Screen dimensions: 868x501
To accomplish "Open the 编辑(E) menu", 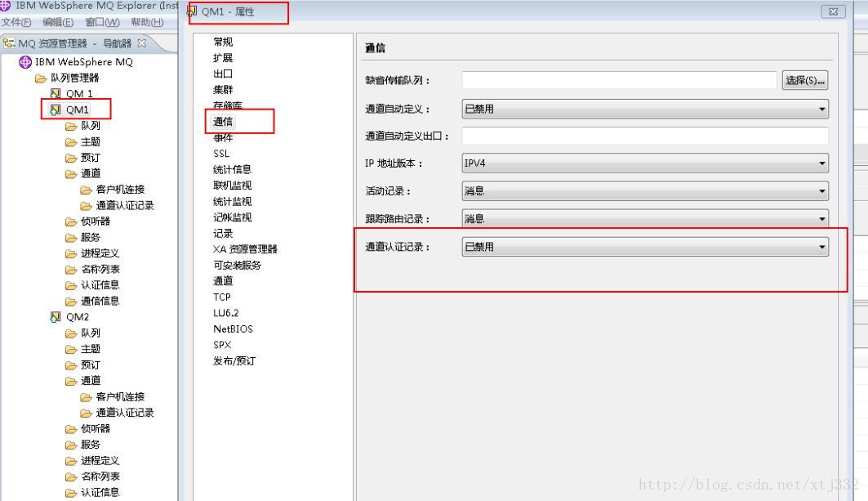I will pyautogui.click(x=58, y=22).
